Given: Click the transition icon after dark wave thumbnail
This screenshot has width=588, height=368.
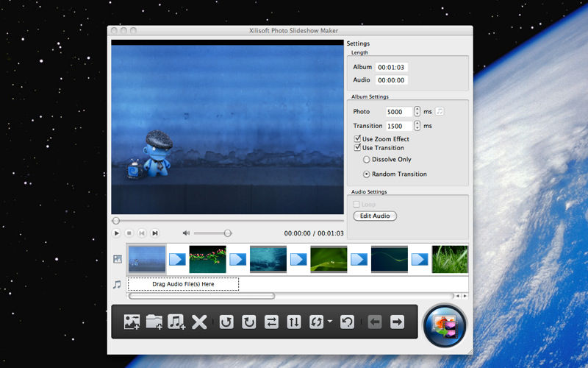Looking at the screenshot, I should (420, 259).
